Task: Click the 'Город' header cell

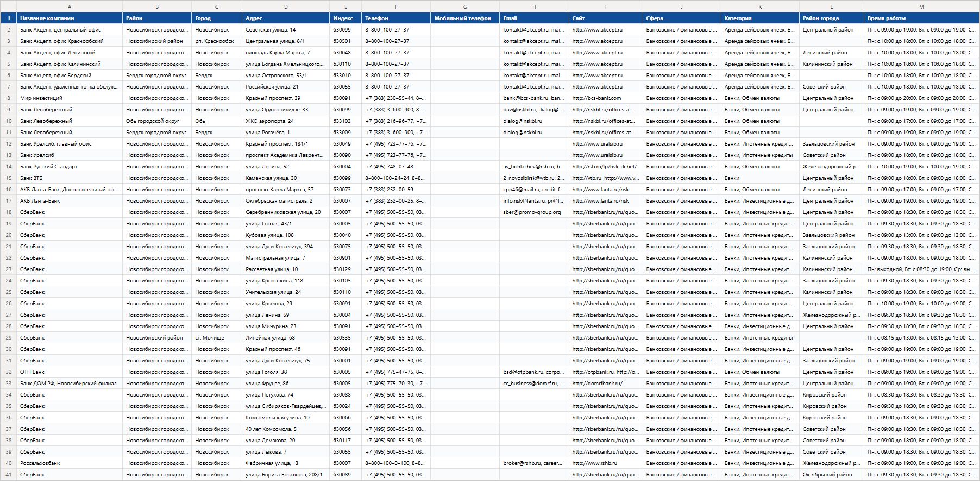Action: 217,18
